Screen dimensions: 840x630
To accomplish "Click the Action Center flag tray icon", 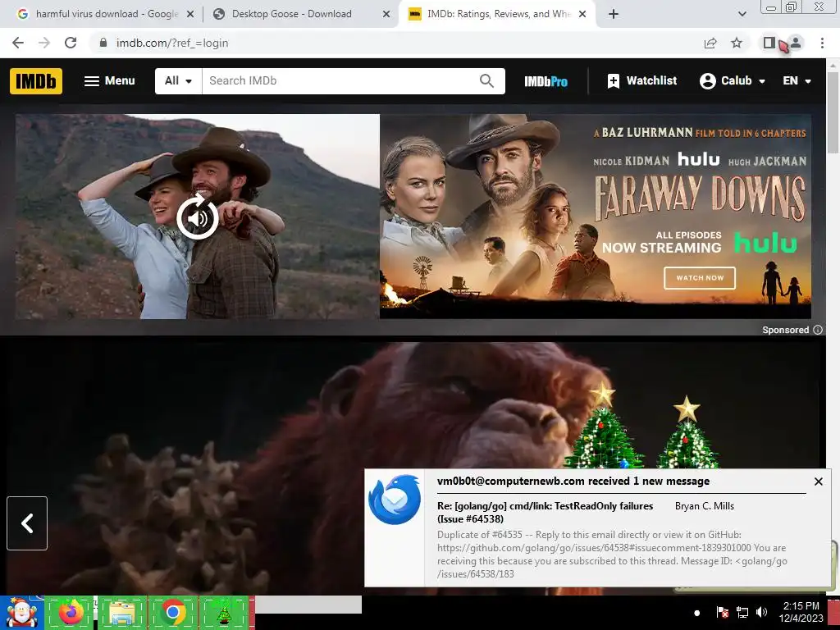I will point(722,612).
